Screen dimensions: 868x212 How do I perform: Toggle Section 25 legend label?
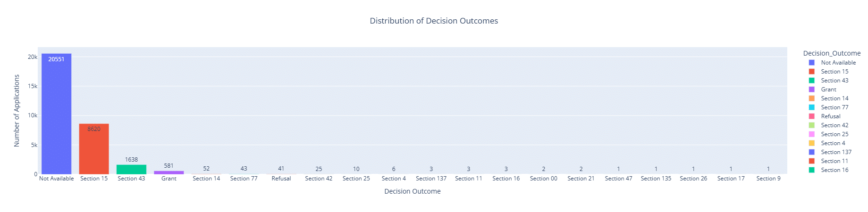click(834, 134)
